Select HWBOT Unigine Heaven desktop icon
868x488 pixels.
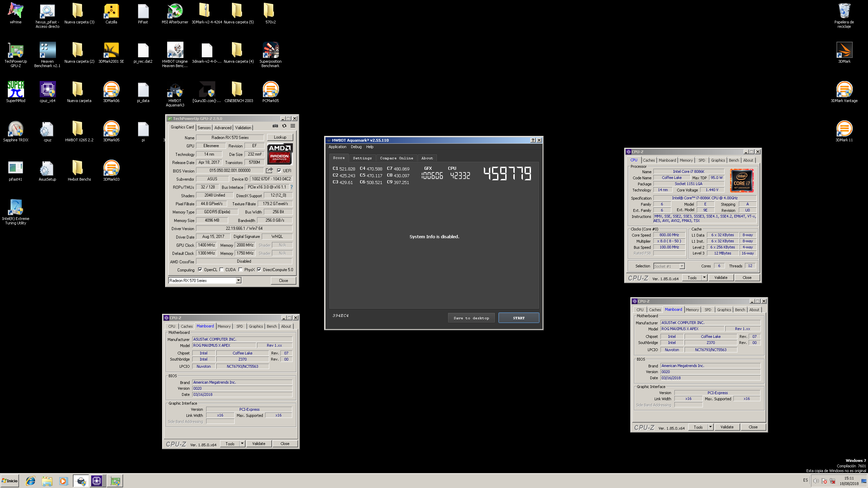click(x=175, y=55)
